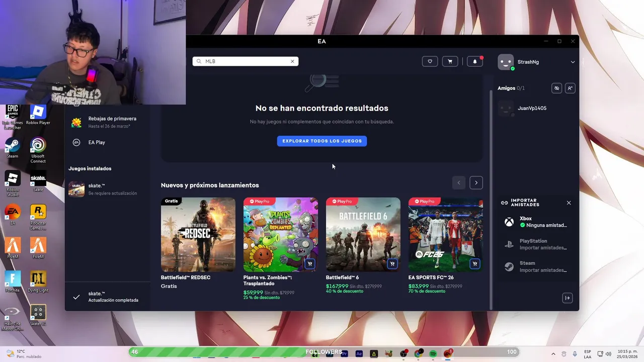Toggle friends online visibility eye icon
This screenshot has width=644, height=362.
(556, 88)
